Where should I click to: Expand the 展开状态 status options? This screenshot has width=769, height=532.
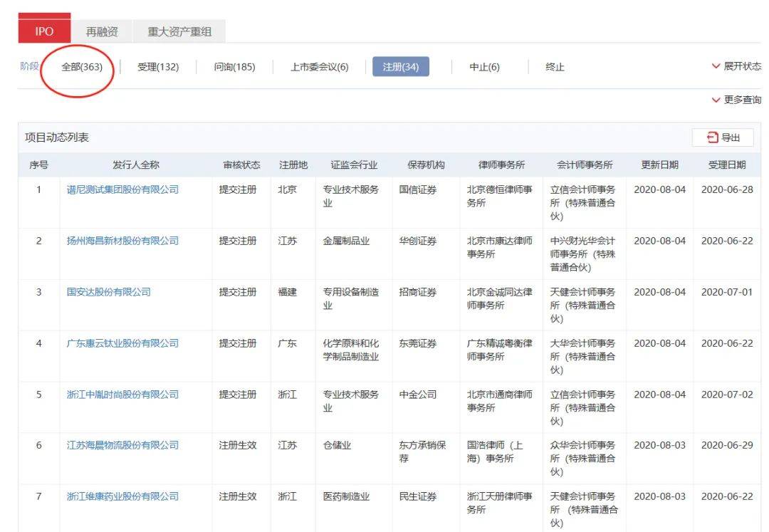click(x=736, y=66)
